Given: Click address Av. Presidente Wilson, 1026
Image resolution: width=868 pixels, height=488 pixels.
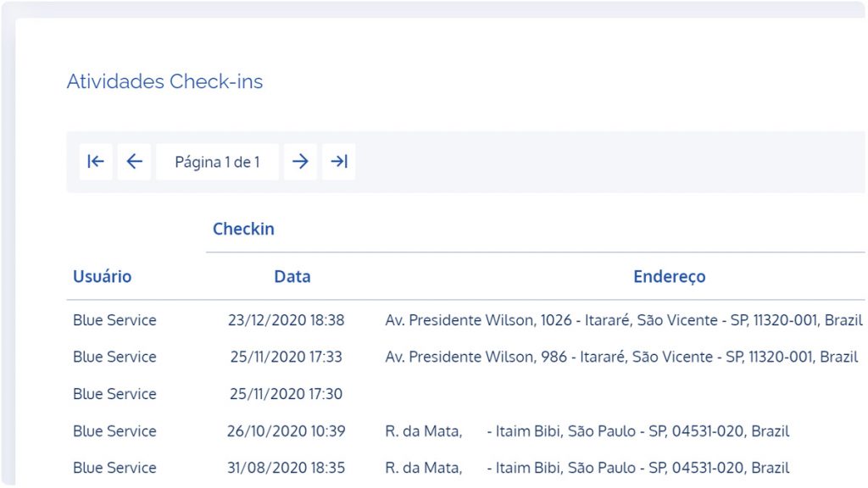Looking at the screenshot, I should click(624, 320).
